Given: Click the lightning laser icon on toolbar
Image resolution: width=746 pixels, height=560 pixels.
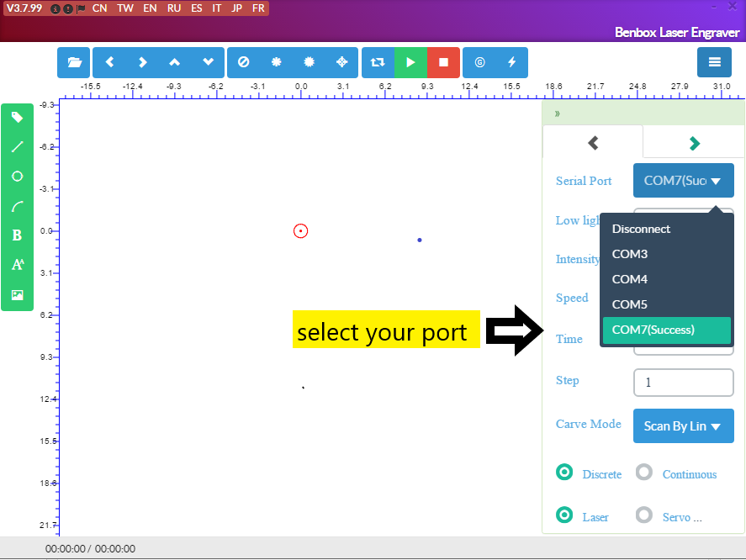Looking at the screenshot, I should pyautogui.click(x=511, y=62).
